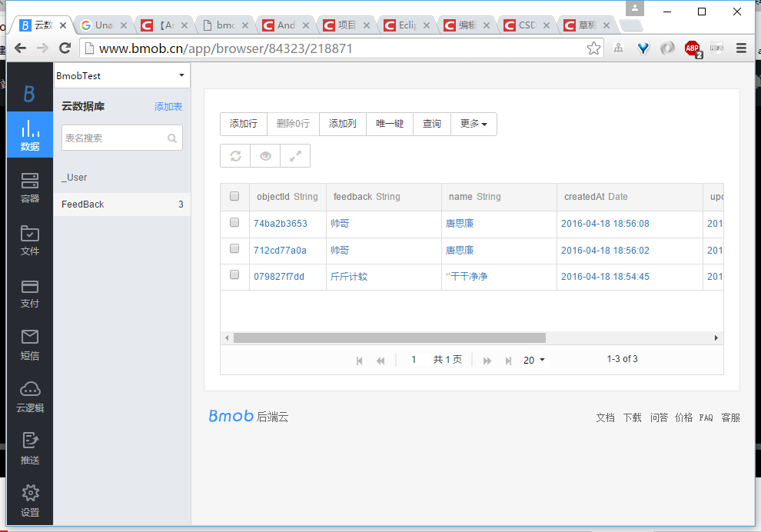
Task: Click the refresh table icon button
Action: (x=235, y=156)
